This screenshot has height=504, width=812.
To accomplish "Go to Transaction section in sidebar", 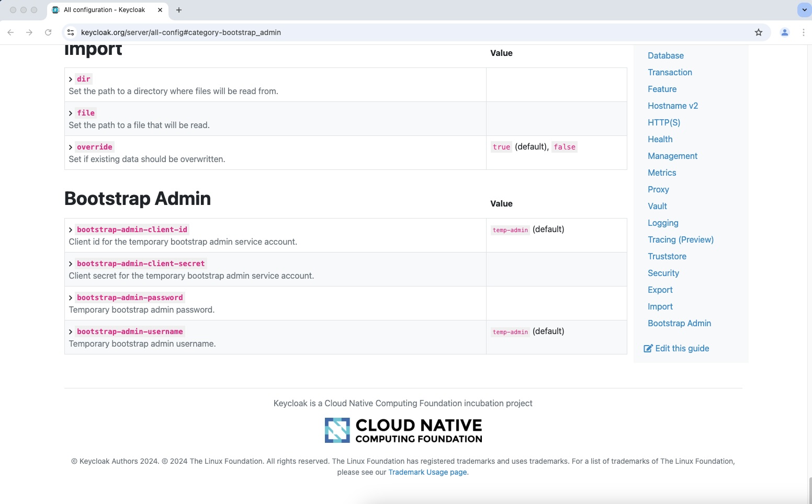I will coord(670,72).
